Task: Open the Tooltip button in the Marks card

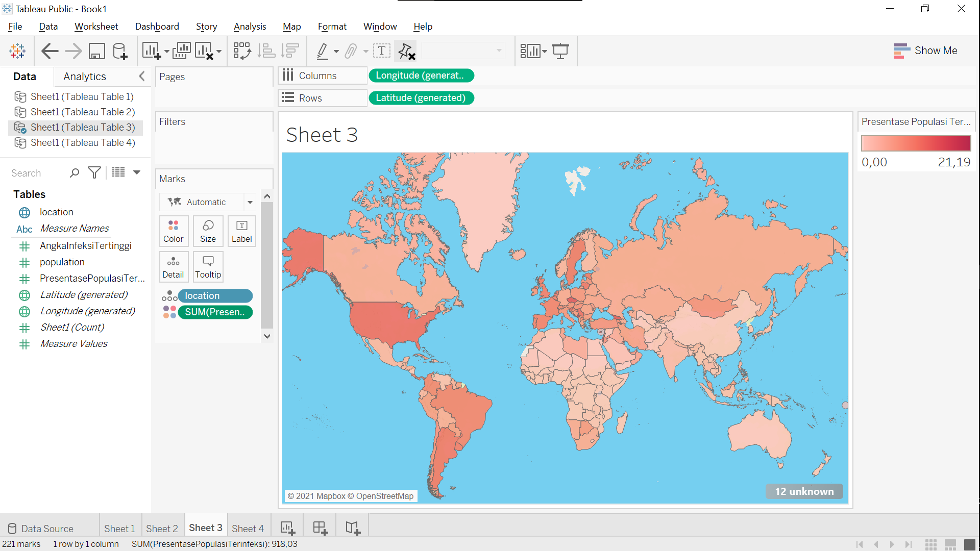Action: [208, 266]
